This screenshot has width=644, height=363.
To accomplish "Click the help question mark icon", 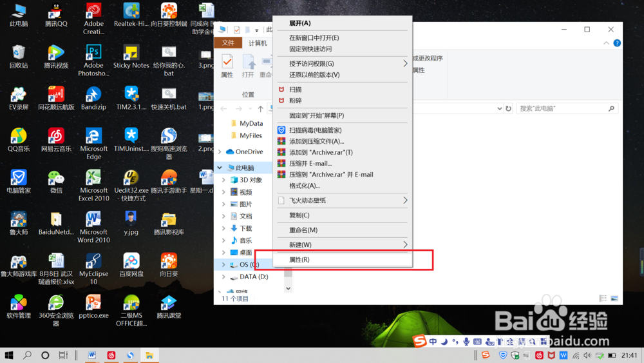I will (x=617, y=43).
